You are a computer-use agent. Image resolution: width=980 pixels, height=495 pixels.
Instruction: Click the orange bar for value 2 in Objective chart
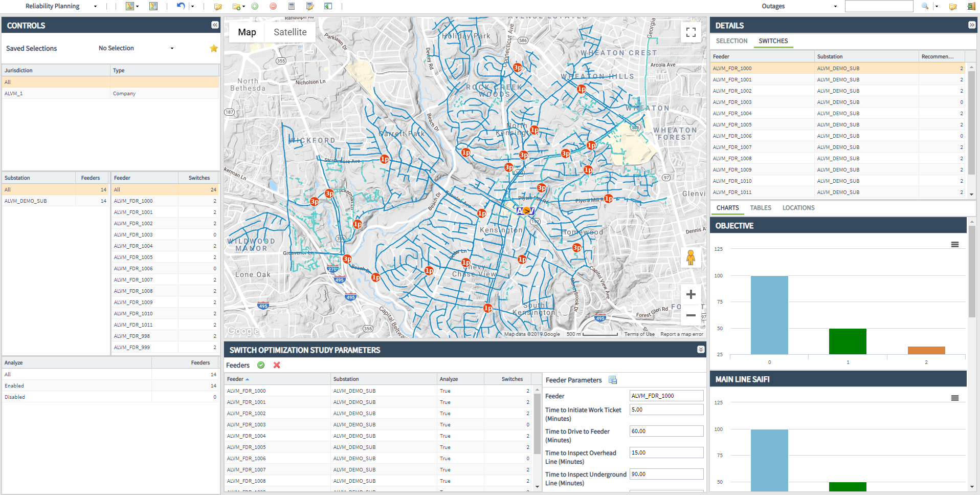(926, 351)
